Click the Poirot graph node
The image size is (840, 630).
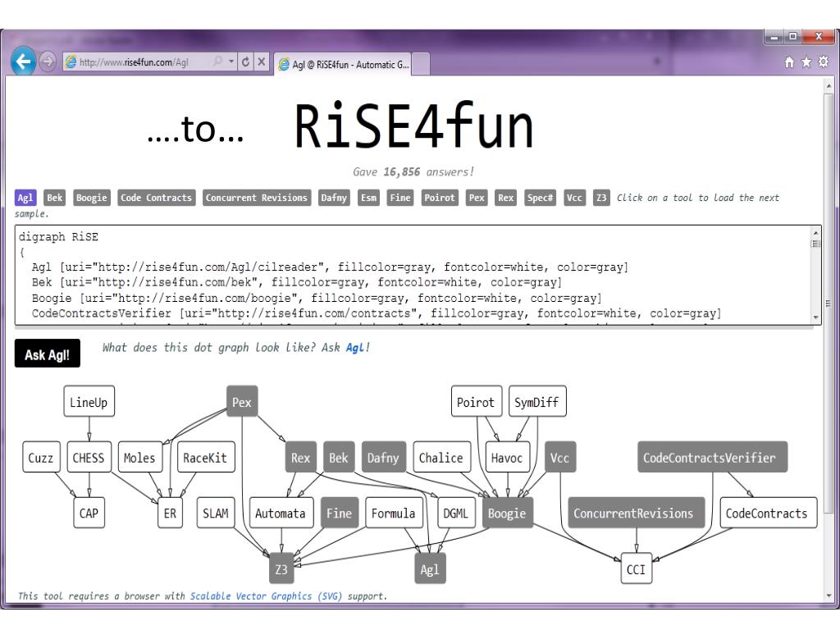(477, 401)
